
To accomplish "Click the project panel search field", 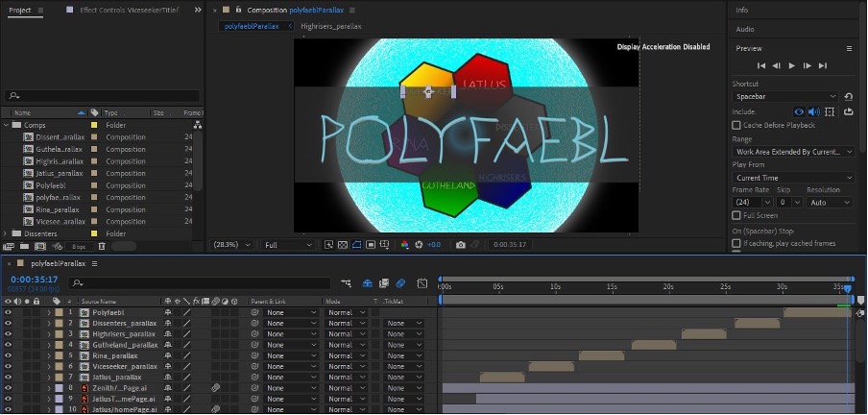I will tap(101, 95).
